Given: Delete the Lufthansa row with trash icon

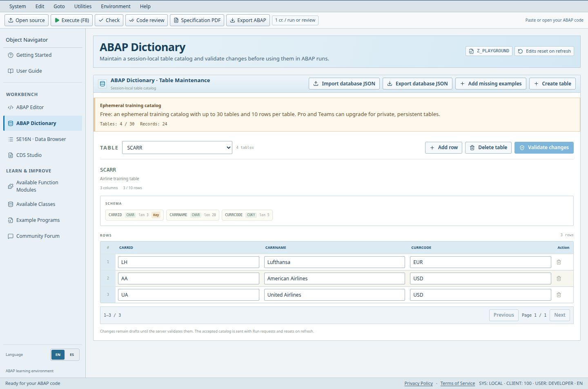Looking at the screenshot, I should click(559, 262).
